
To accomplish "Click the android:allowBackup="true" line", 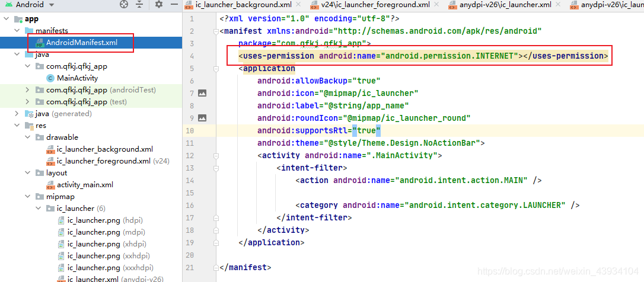I will pyautogui.click(x=318, y=81).
